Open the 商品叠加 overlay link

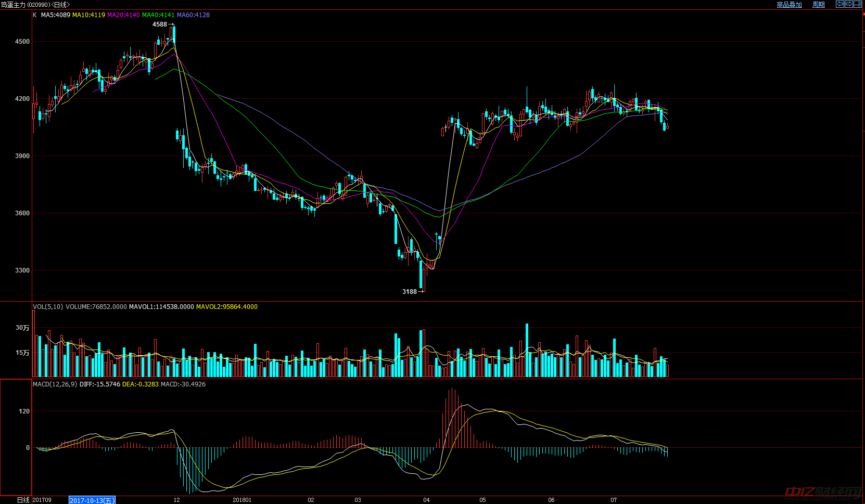click(x=789, y=5)
